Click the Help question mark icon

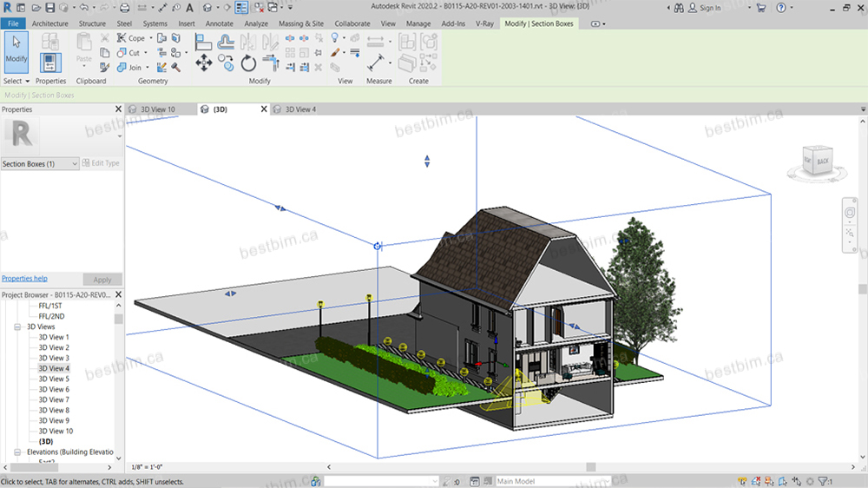781,8
